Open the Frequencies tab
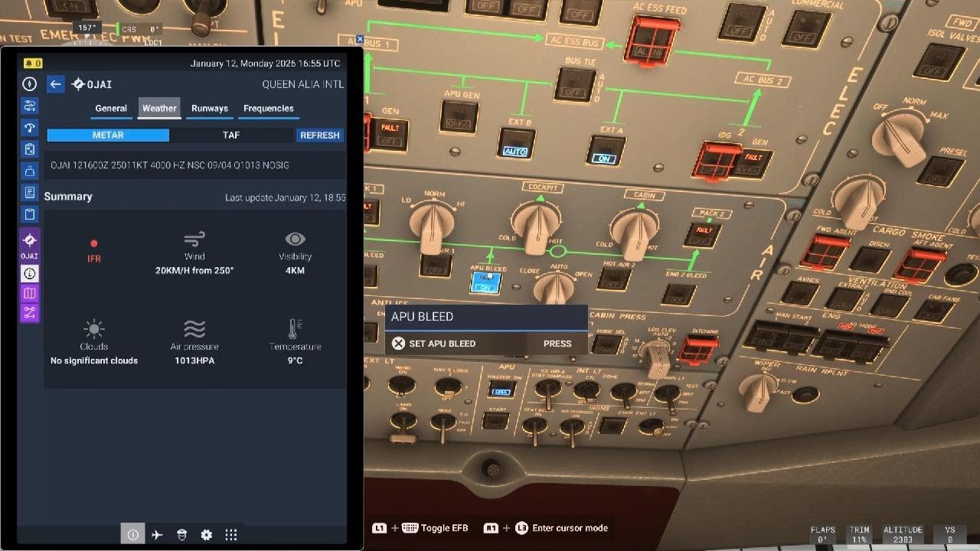Screen dimensions: 980x551 pos(269,109)
